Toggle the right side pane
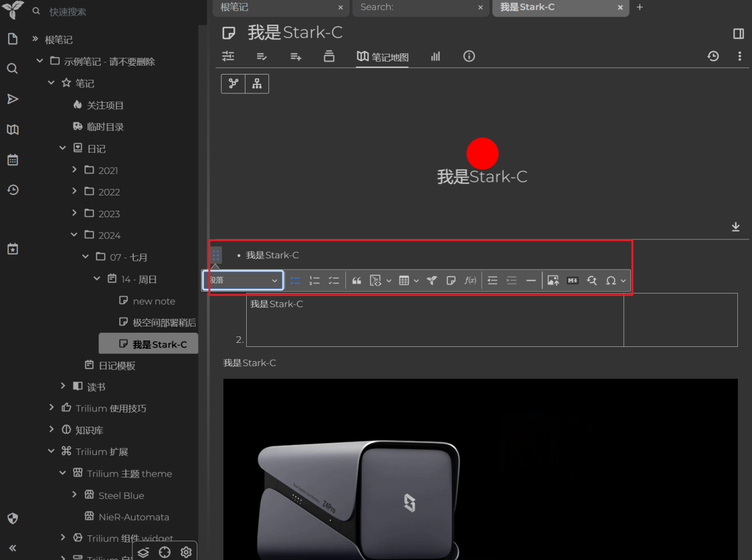The image size is (752, 560). (738, 33)
